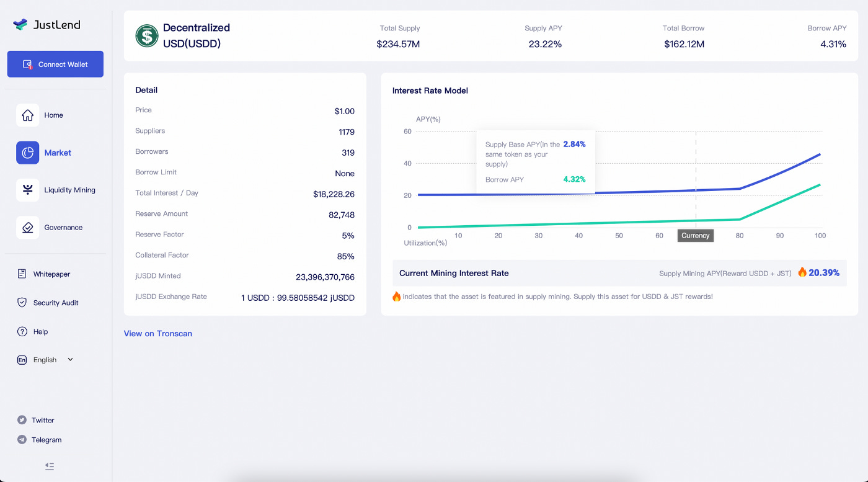
Task: Open the Whitepaper link
Action: (51, 274)
